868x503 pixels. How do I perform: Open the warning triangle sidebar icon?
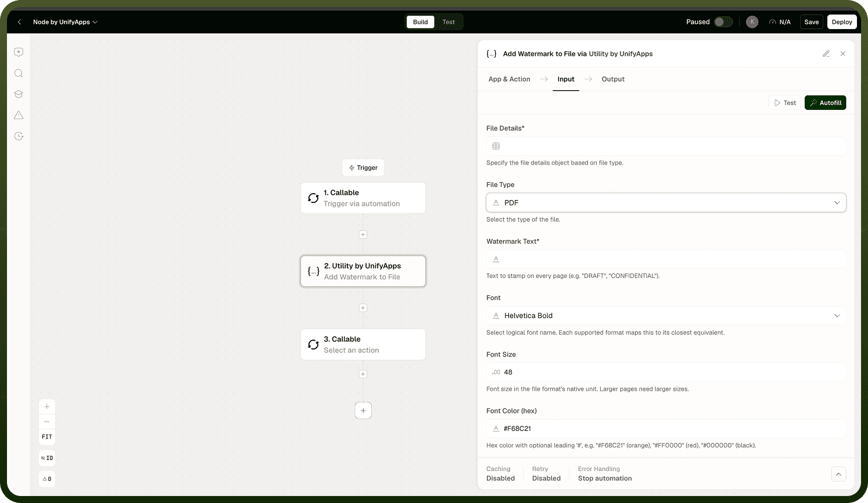pyautogui.click(x=19, y=115)
